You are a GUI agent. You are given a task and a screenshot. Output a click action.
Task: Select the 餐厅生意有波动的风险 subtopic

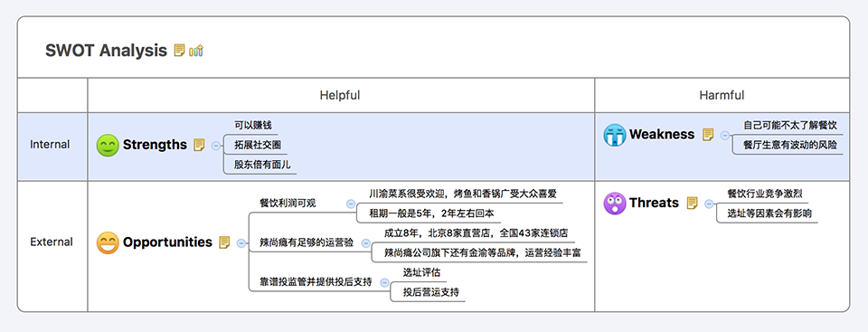click(x=789, y=146)
